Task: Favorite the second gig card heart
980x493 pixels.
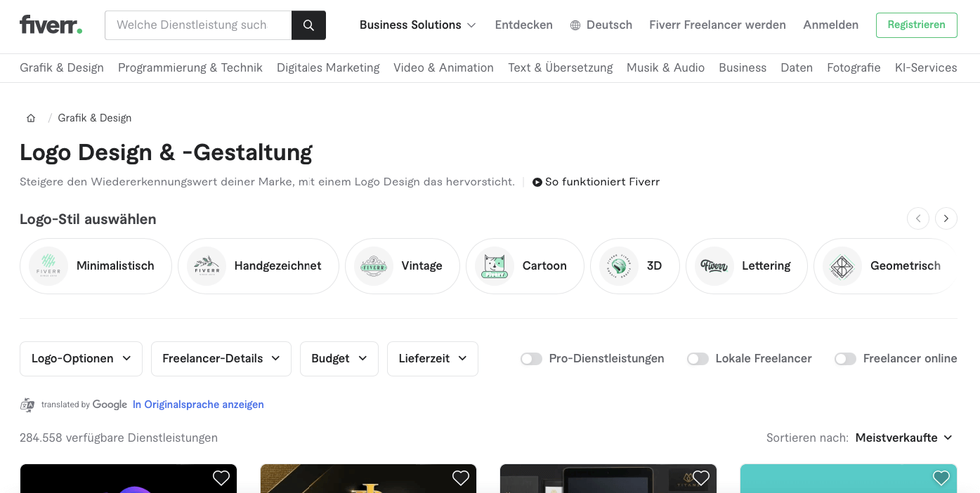Action: [461, 478]
